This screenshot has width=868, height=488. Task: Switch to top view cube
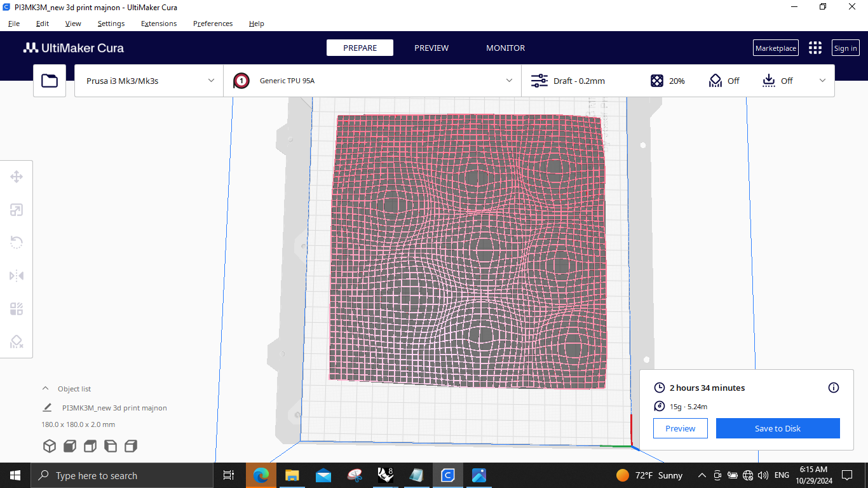(90, 446)
